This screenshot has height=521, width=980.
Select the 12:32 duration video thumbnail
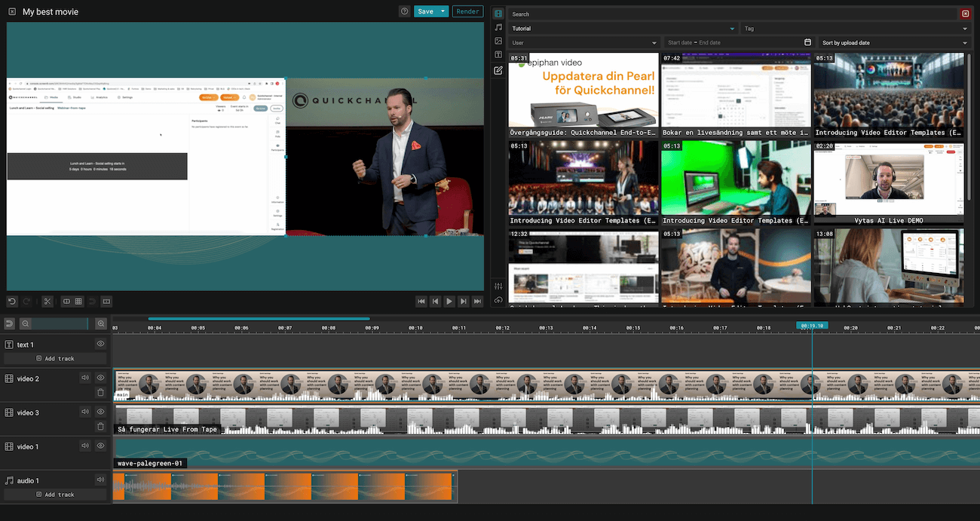pyautogui.click(x=583, y=268)
